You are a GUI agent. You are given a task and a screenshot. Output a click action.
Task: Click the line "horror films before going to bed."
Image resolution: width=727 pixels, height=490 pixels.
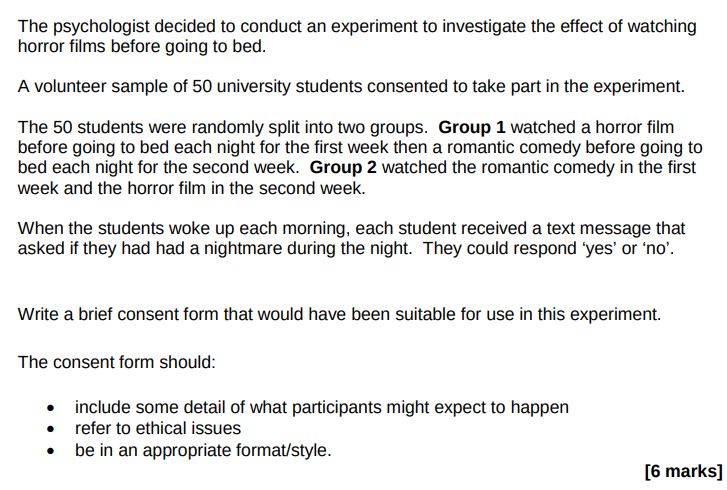coord(142,46)
